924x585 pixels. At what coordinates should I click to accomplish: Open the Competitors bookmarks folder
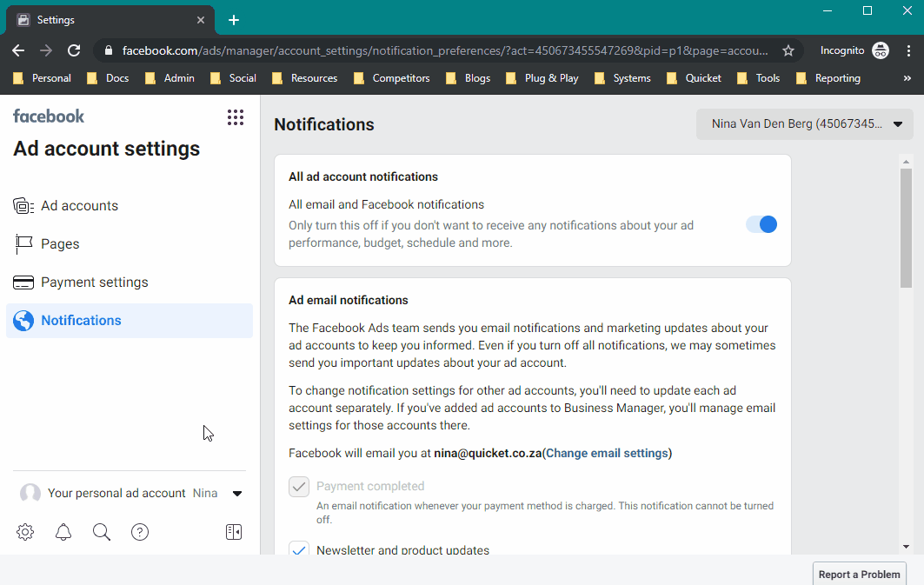click(392, 78)
